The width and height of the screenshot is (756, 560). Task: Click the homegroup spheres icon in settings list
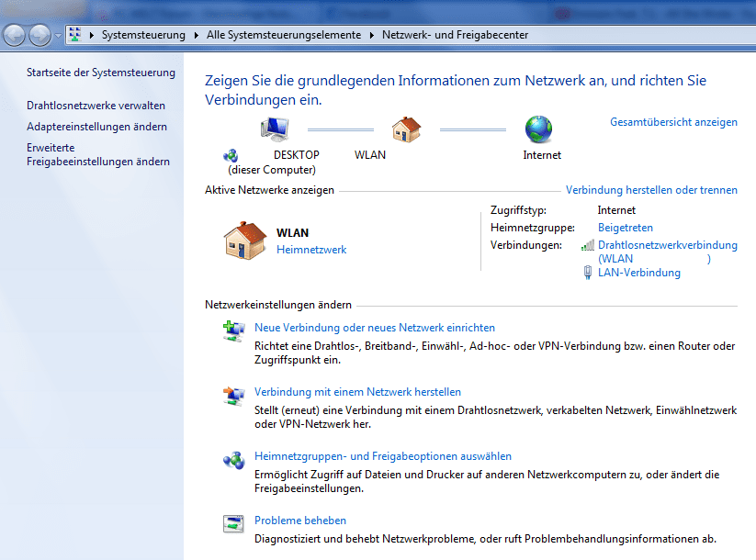click(234, 460)
